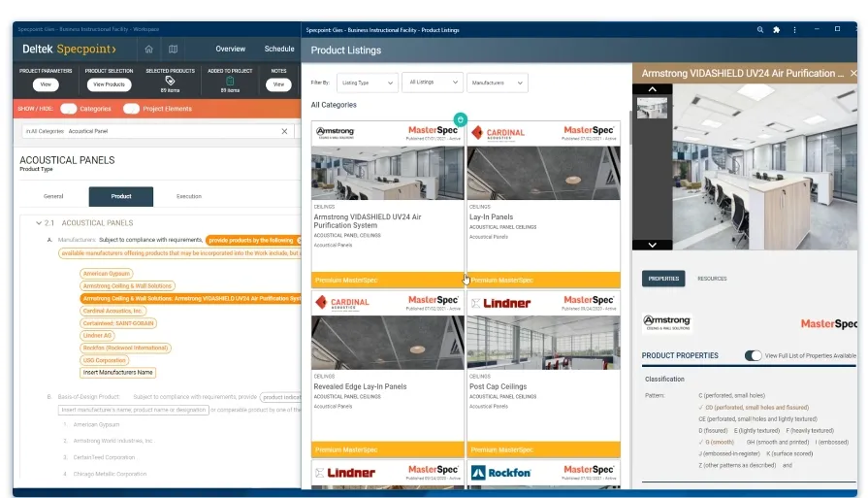Select the Certainteed; SAINT-GOBAIN tag
This screenshot has height=498, width=868.
pos(118,323)
